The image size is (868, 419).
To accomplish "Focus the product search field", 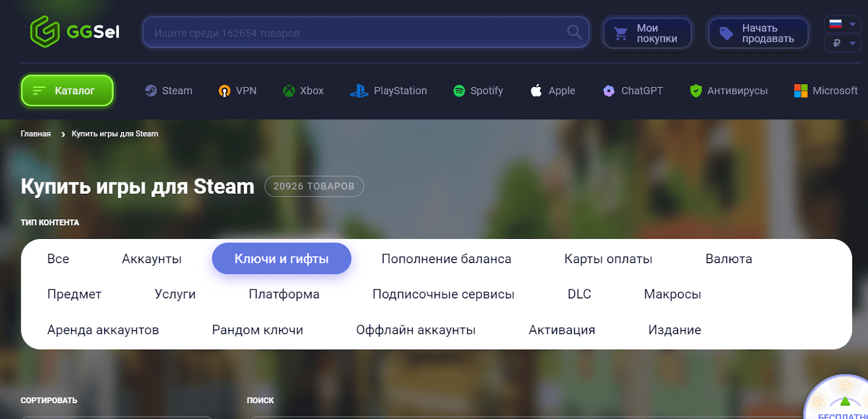I will (x=353, y=33).
